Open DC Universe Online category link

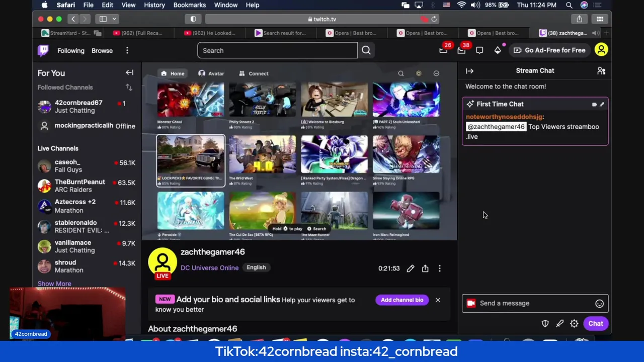coord(210,267)
